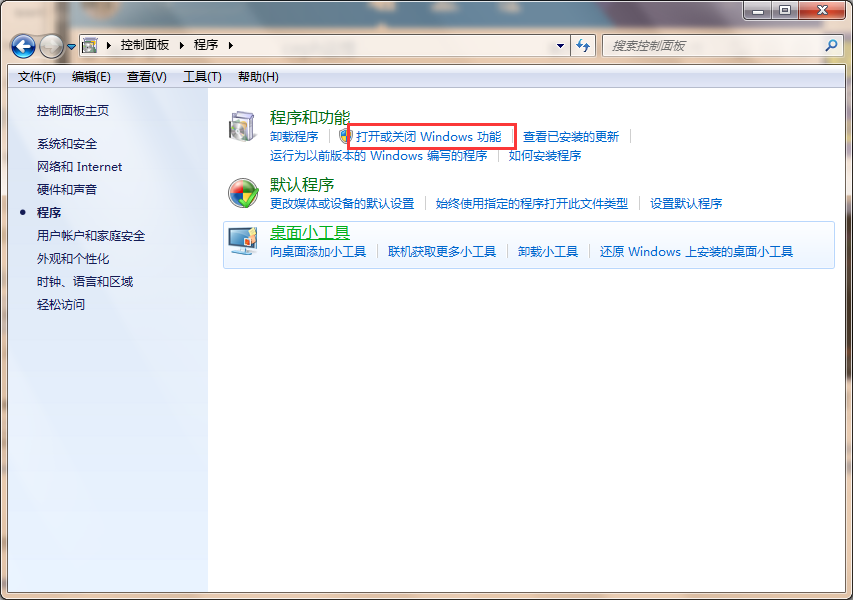Image resolution: width=853 pixels, height=600 pixels.
Task: Select 用户帐户和家庭安全 in the sidebar
Action: (91, 236)
